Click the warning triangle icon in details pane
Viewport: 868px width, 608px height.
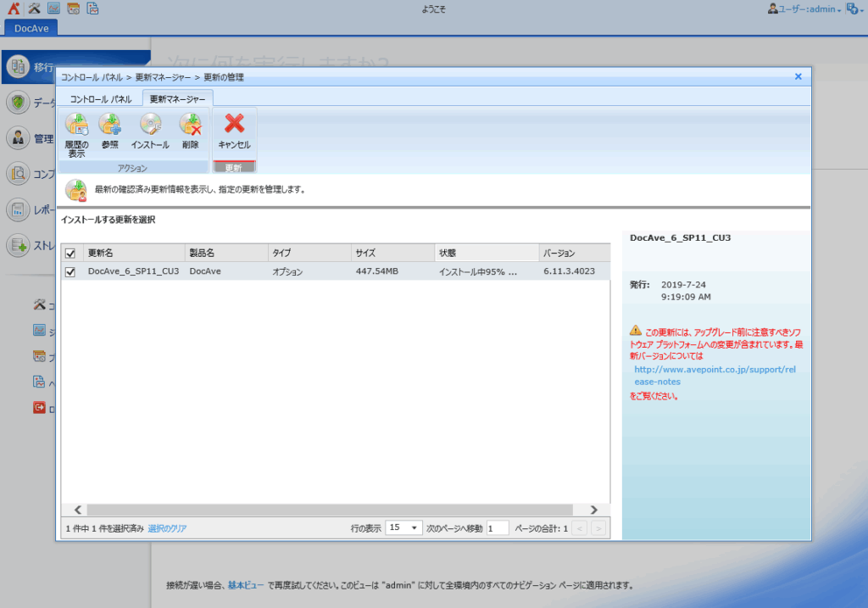coord(636,331)
